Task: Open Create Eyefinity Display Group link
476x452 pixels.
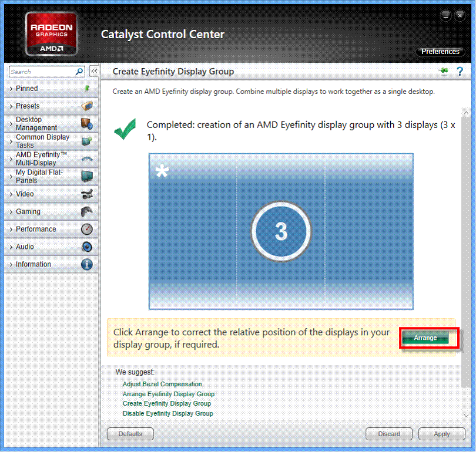Action: click(167, 403)
